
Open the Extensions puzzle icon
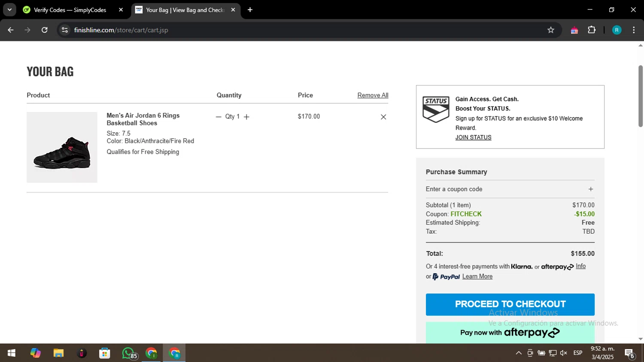[592, 30]
